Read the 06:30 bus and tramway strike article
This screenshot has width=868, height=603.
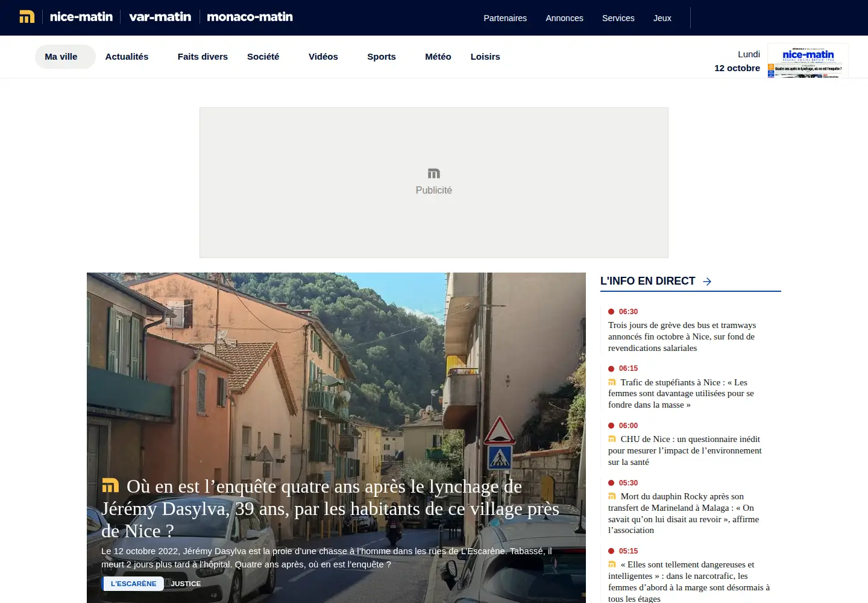click(682, 336)
